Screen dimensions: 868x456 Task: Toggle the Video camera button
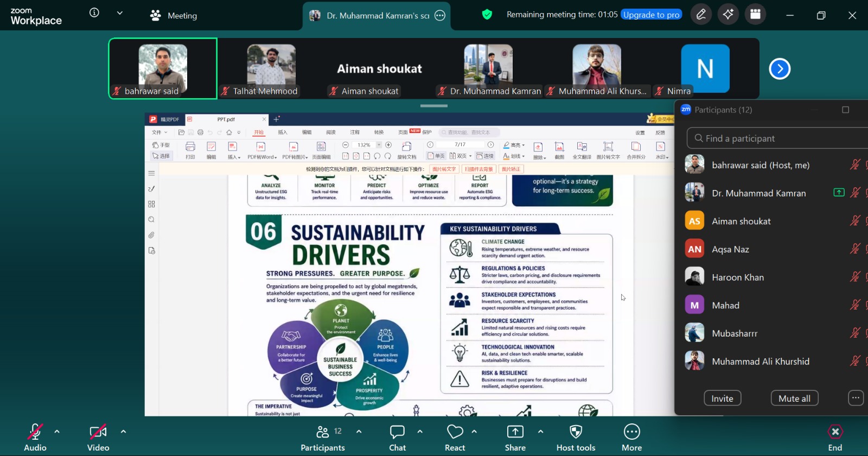click(x=98, y=438)
